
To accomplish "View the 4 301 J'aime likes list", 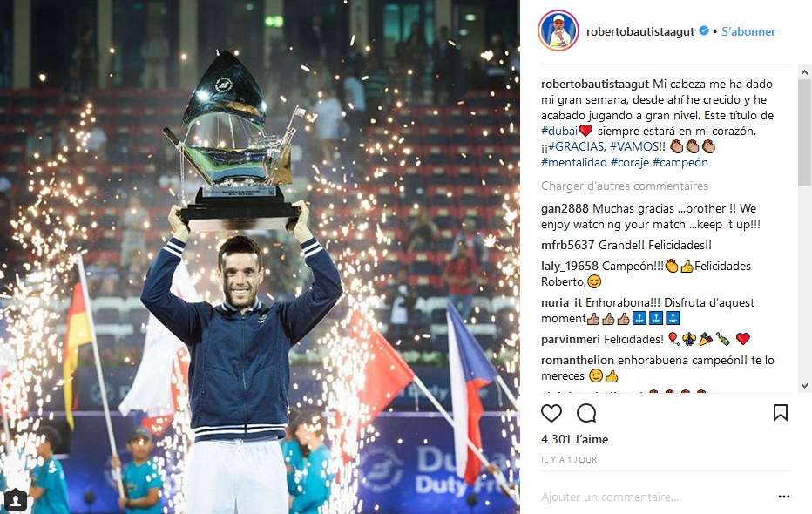I will (574, 439).
